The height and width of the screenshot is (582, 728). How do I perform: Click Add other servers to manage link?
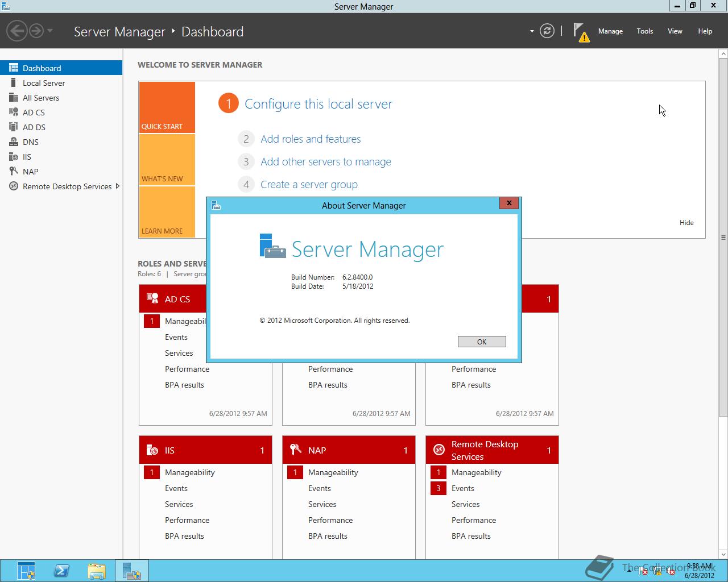326,161
